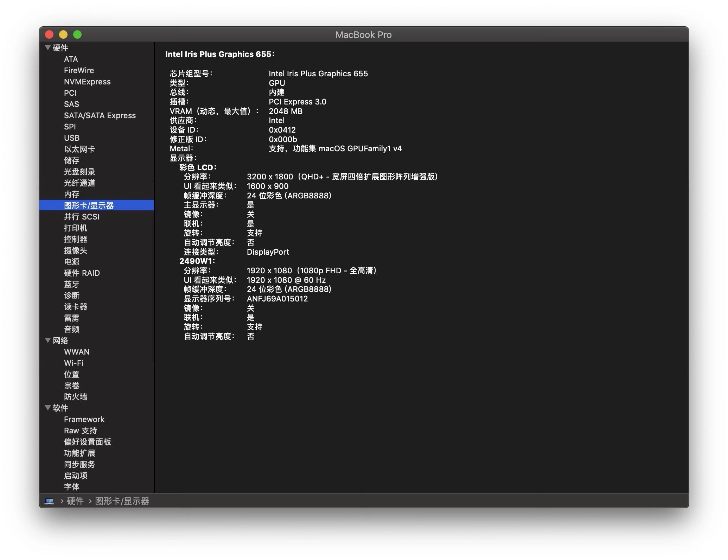
Task: Click 图形卡/显示器 in the bottom path bar
Action: (122, 501)
